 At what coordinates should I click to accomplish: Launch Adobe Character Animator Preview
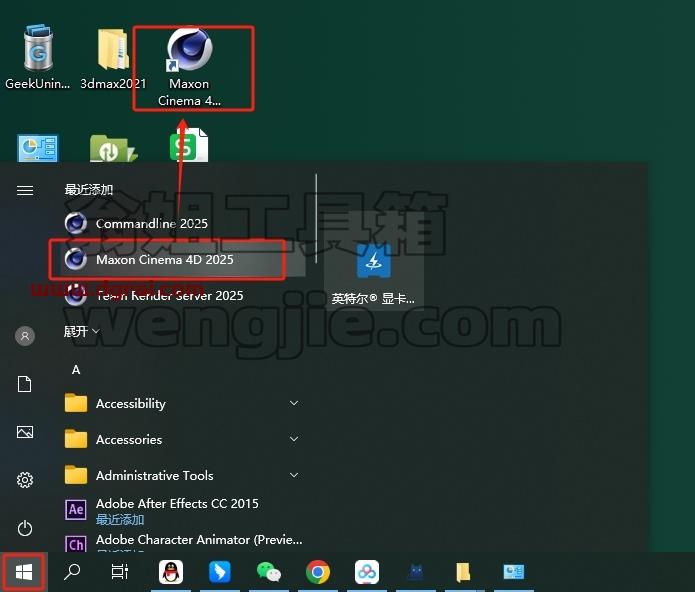click(x=183, y=542)
